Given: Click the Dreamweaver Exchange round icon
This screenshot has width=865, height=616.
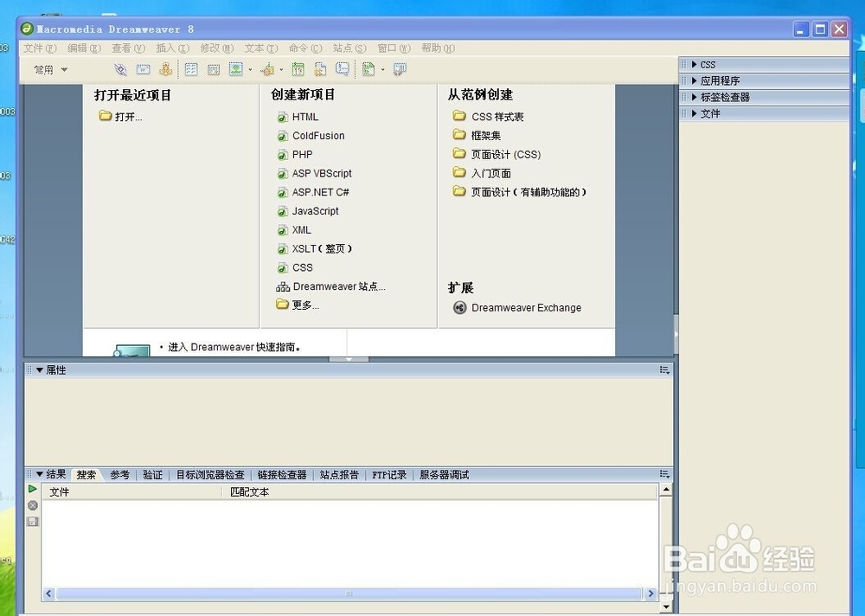Looking at the screenshot, I should click(459, 307).
